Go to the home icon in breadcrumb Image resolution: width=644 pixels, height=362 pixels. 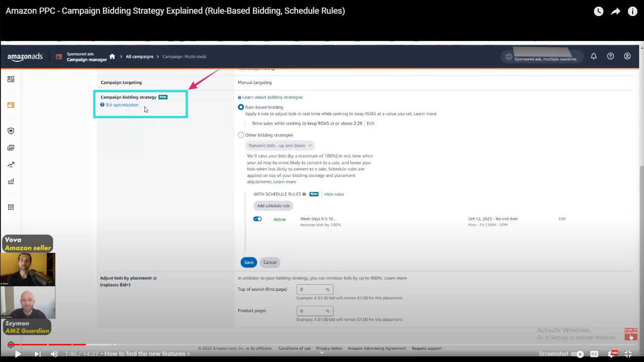tap(112, 57)
